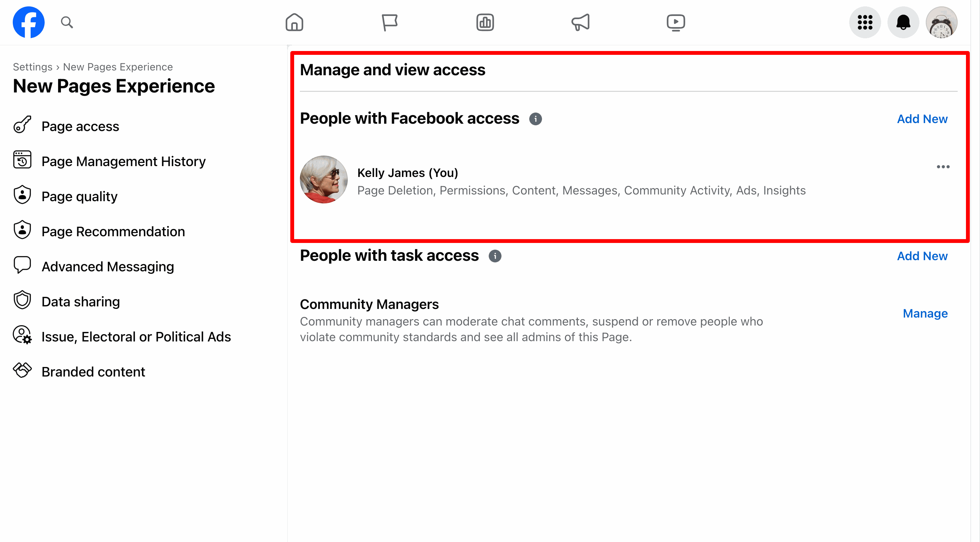This screenshot has height=542, width=980.
Task: Click the Community Managers heading
Action: 369,304
